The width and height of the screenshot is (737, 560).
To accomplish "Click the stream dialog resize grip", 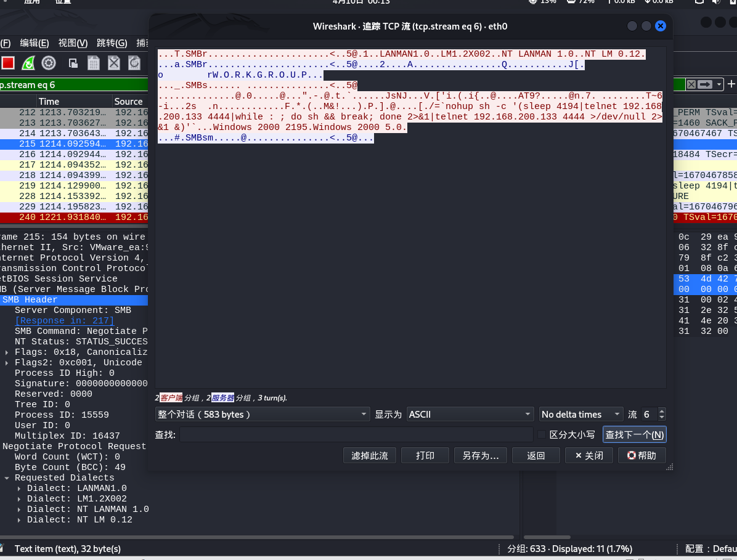I will click(670, 467).
